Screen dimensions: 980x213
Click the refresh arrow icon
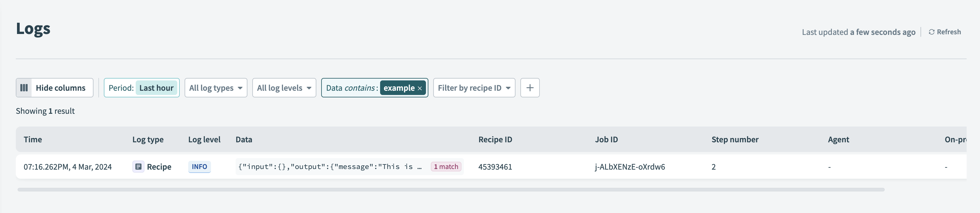point(931,32)
